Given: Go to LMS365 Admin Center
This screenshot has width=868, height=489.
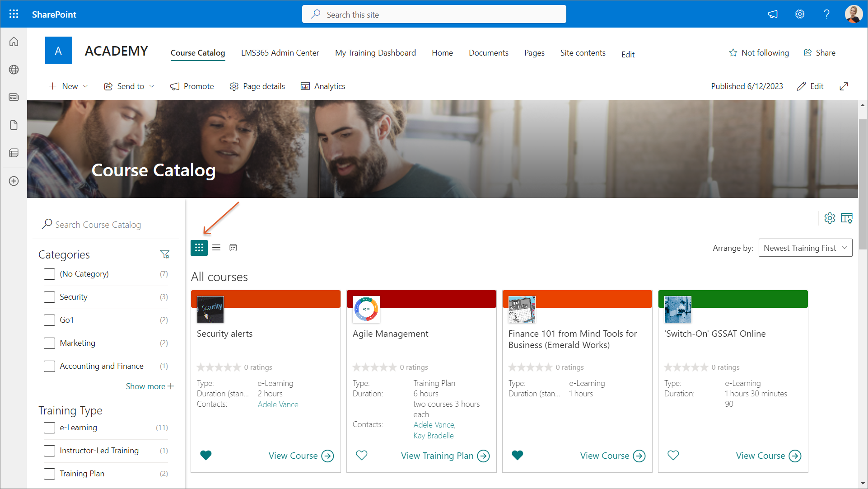Looking at the screenshot, I should pos(280,53).
